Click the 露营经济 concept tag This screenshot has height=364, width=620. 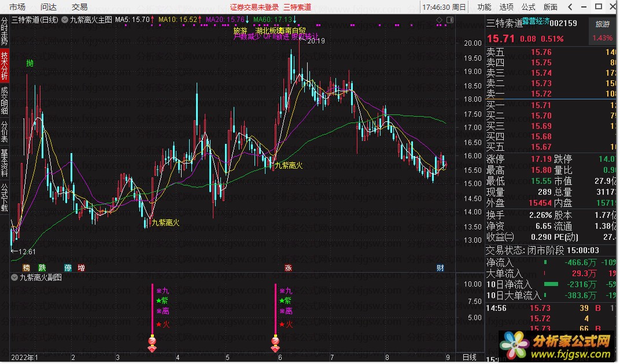[536, 21]
